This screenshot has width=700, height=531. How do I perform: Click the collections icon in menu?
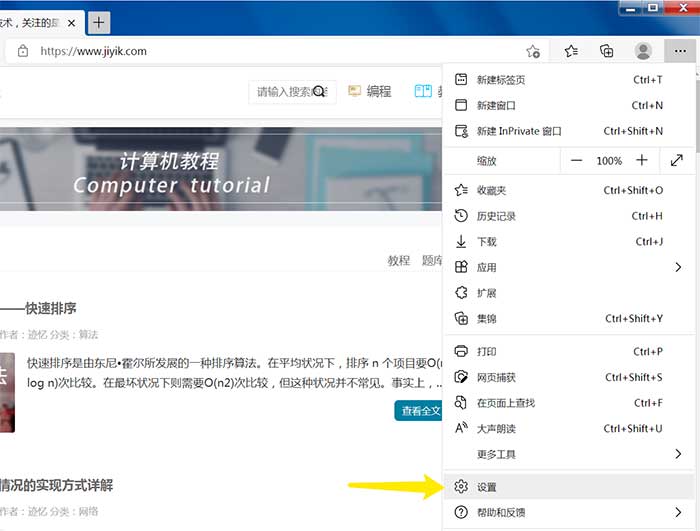point(461,318)
